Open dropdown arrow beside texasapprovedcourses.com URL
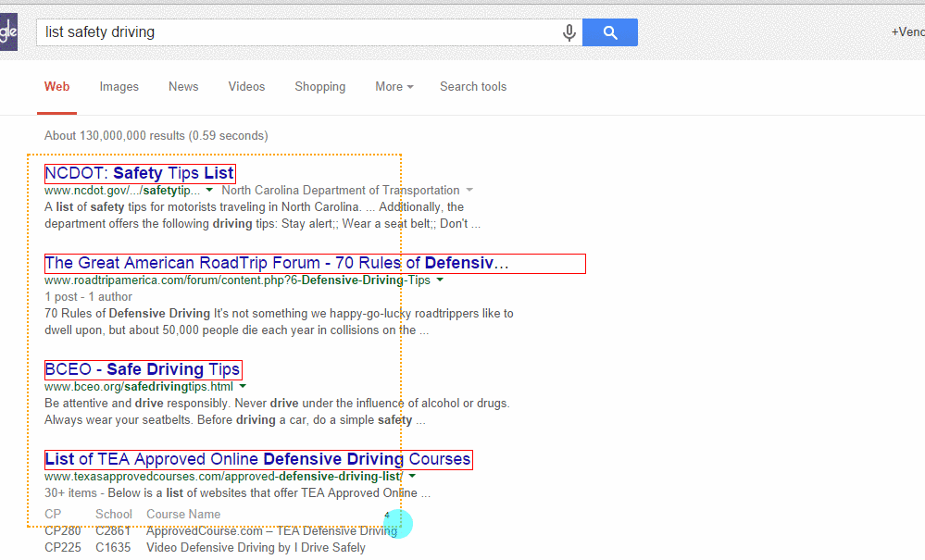Screen dimensions: 925x560 tap(412, 477)
